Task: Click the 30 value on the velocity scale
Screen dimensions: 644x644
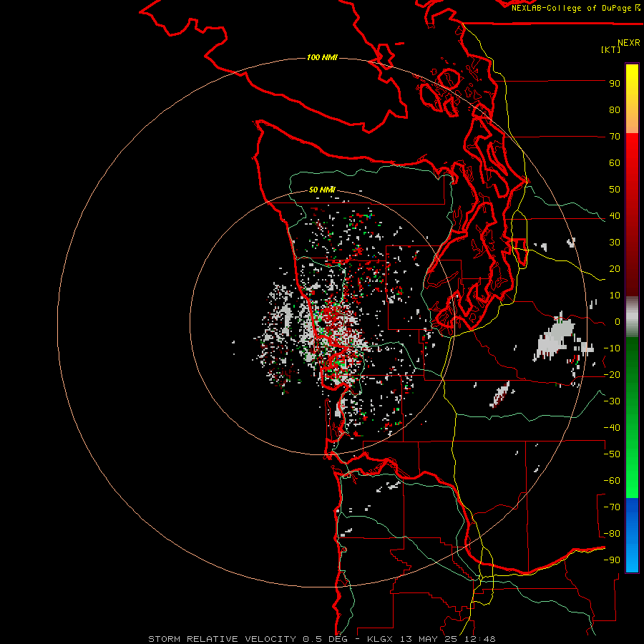Action: tap(615, 243)
